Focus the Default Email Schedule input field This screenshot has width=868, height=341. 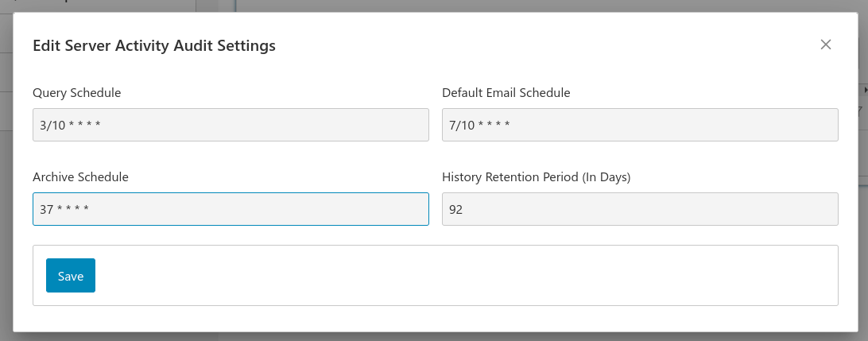pyautogui.click(x=640, y=125)
